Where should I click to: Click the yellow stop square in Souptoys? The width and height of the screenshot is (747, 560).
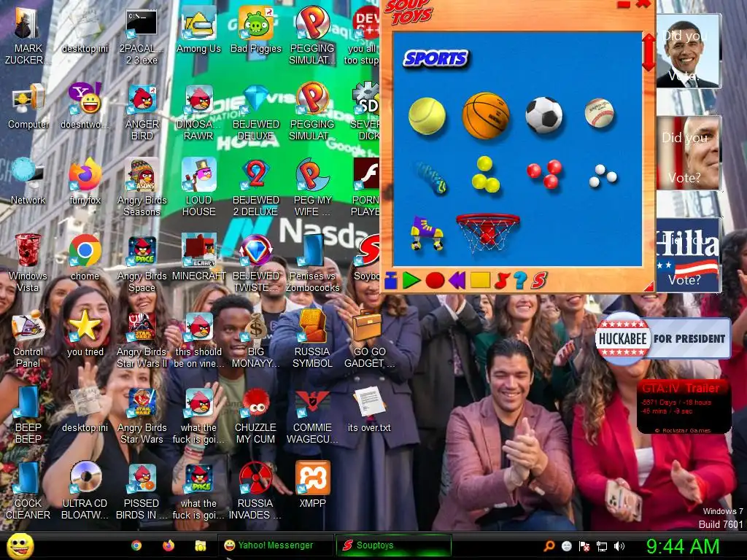(480, 280)
